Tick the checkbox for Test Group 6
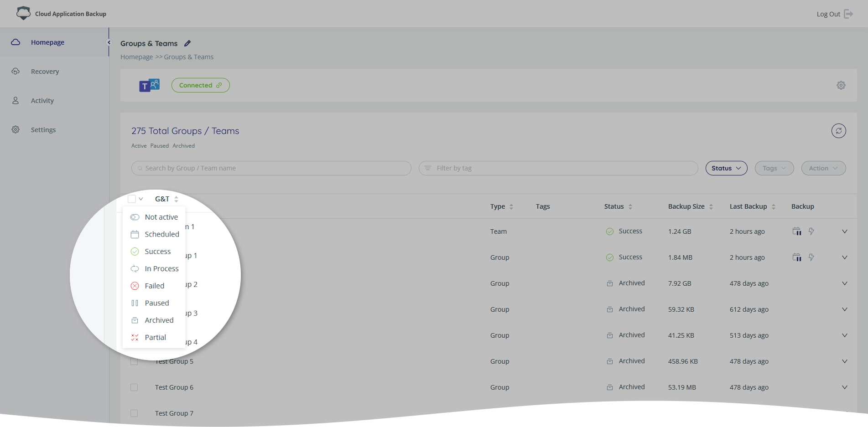 point(134,387)
